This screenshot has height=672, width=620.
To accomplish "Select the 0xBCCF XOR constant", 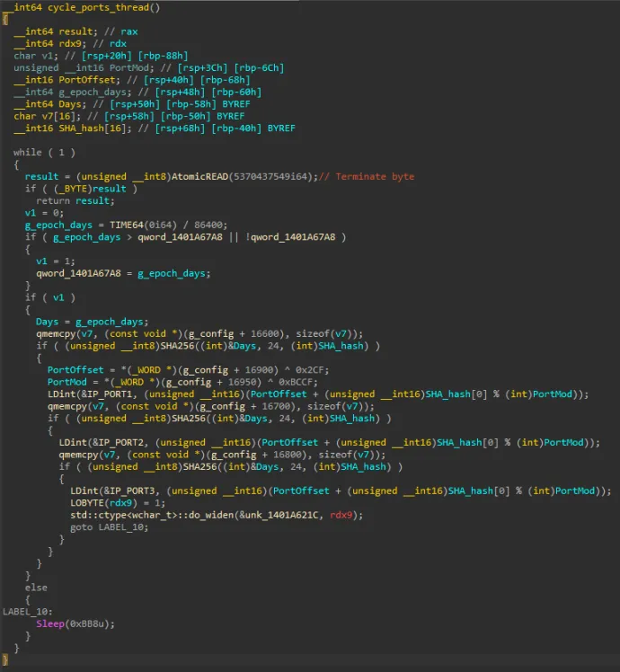I will pos(296,383).
